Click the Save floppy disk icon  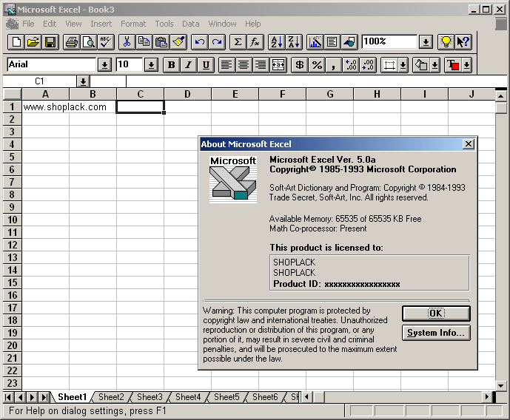click(x=50, y=42)
